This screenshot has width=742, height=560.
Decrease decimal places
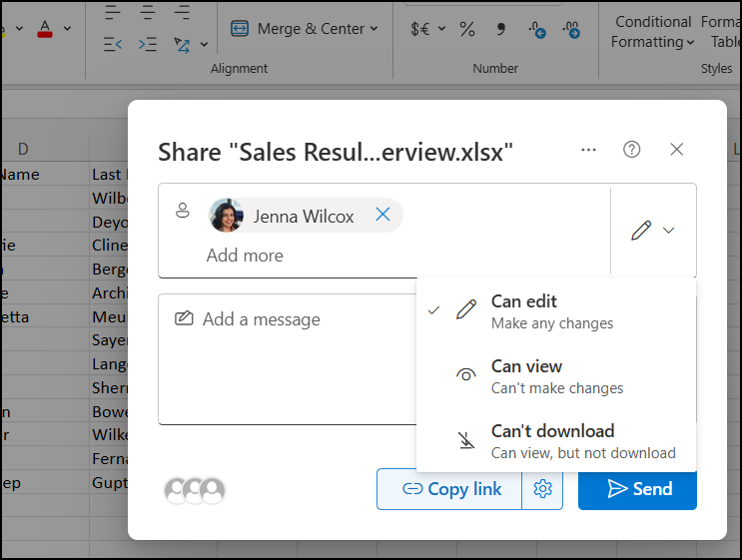(x=571, y=29)
